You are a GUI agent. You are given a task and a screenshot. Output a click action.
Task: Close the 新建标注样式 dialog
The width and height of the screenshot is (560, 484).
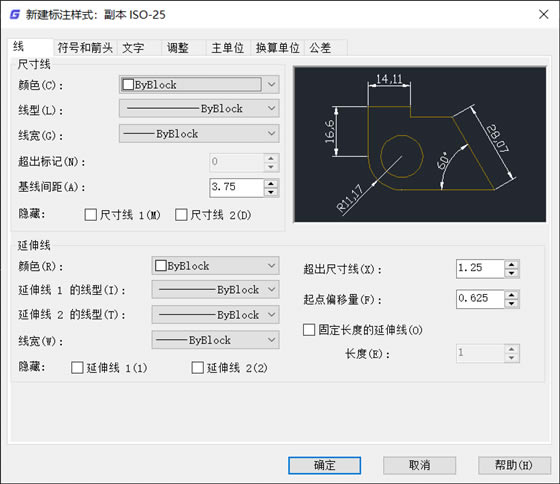pyautogui.click(x=544, y=14)
